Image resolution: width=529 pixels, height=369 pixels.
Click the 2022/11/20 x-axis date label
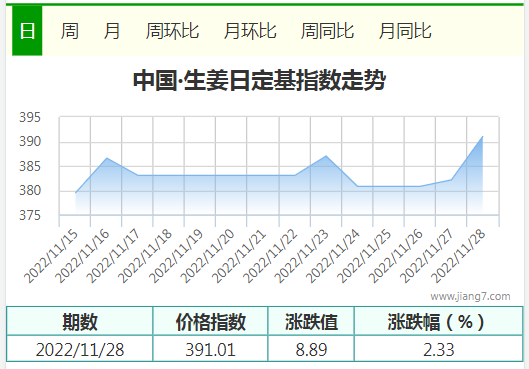[x=207, y=256]
